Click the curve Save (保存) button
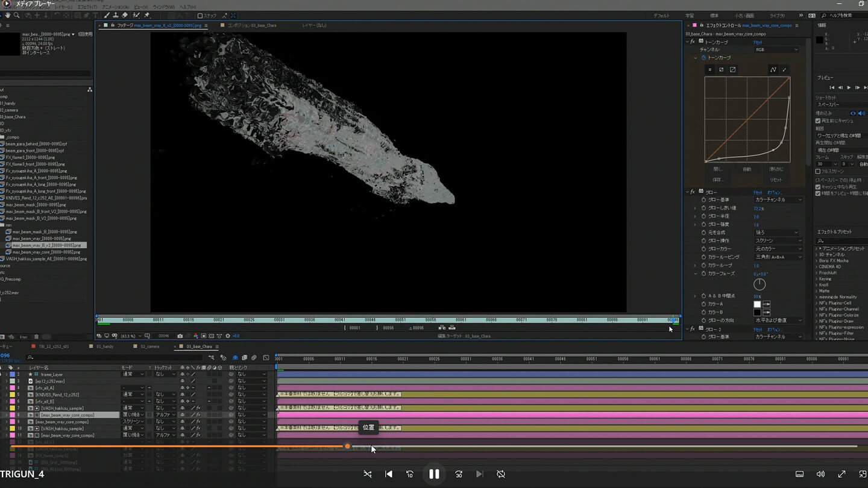Image resolution: width=868 pixels, height=488 pixels. (x=717, y=180)
